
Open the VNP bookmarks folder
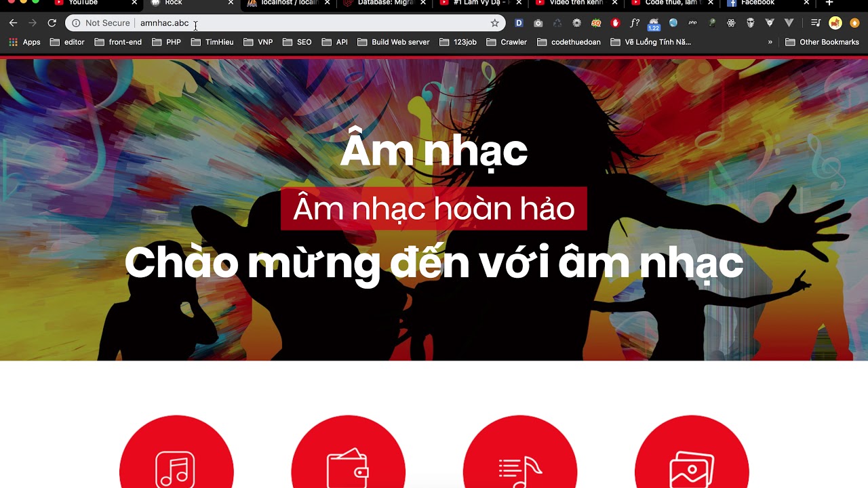(258, 42)
